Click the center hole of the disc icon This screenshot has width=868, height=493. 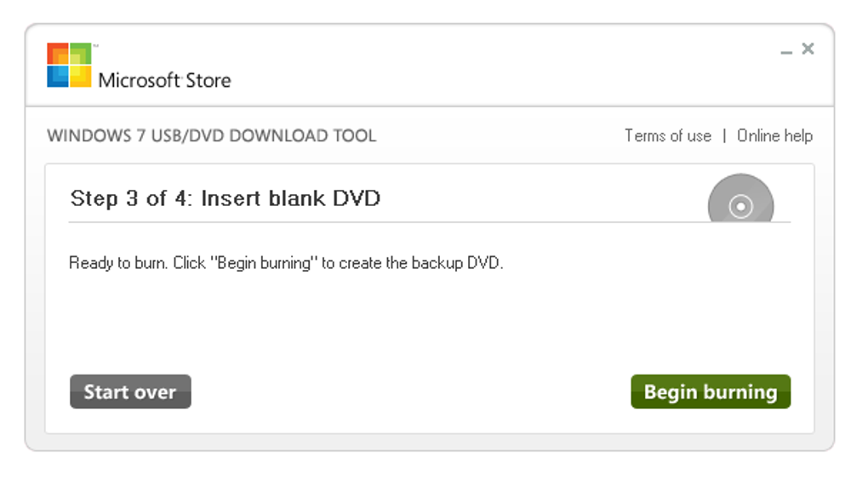click(x=741, y=207)
